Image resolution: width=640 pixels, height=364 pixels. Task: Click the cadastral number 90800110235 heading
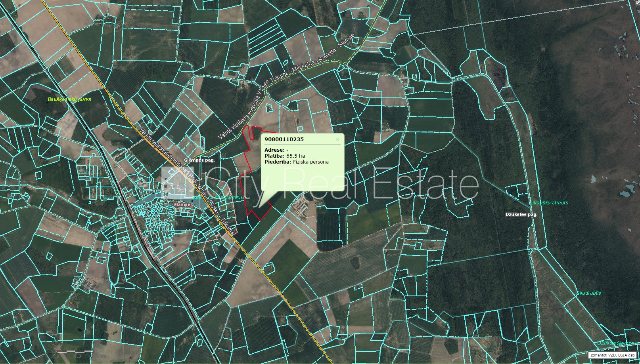(x=284, y=139)
